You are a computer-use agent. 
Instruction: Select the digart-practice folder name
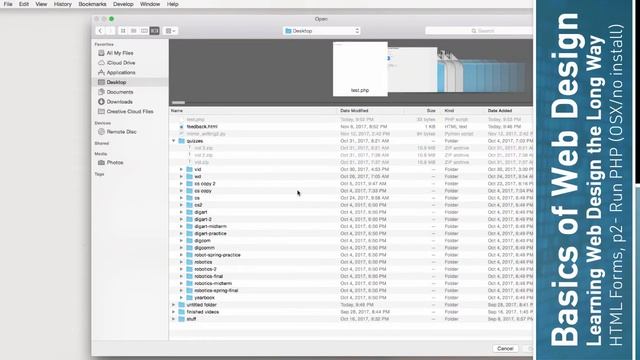tap(210, 234)
